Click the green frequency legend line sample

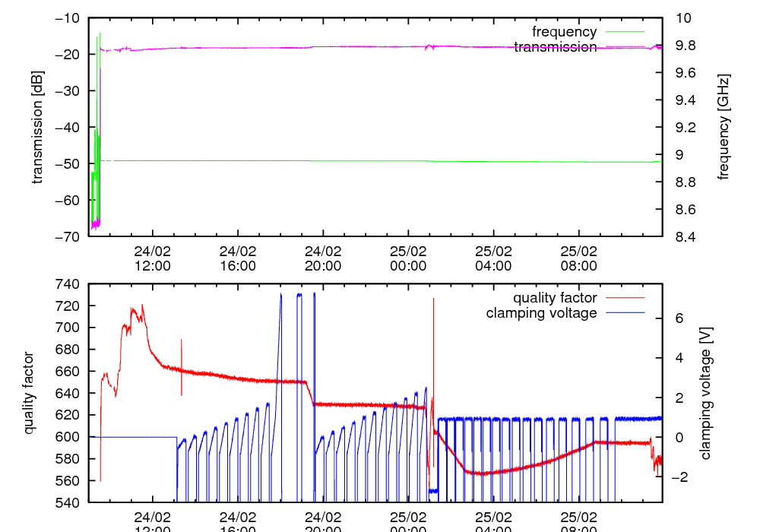coord(623,32)
